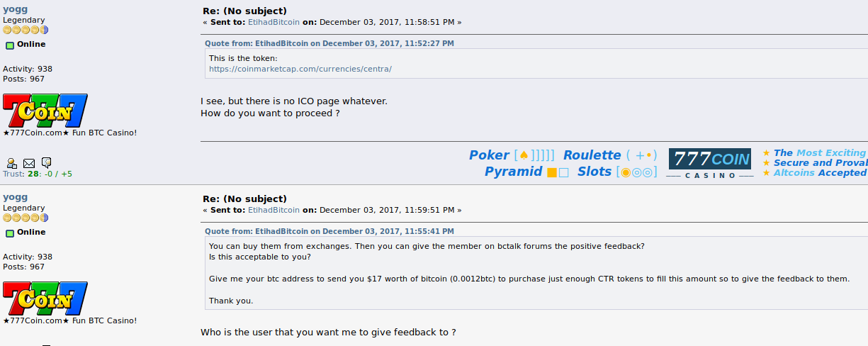This screenshot has height=346, width=868.
Task: Open the 777COIN Casino banner logo
Action: coord(711,163)
